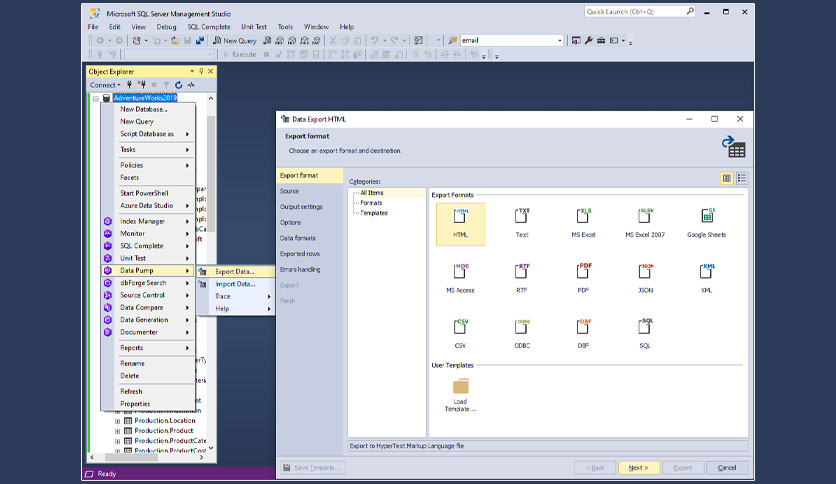
Task: Click the Next button in the export wizard
Action: [x=639, y=468]
